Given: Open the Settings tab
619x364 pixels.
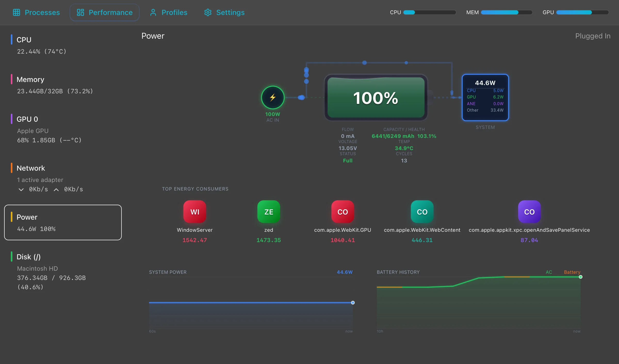Looking at the screenshot, I should (224, 12).
